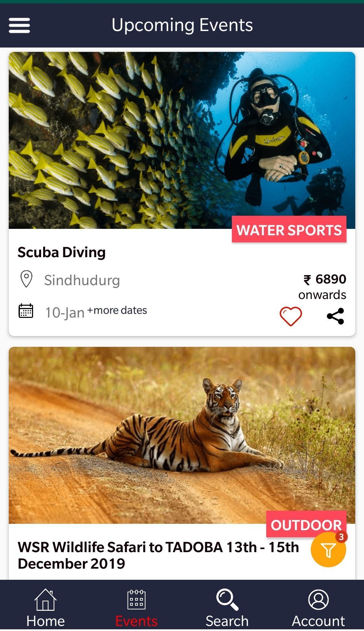Open the WSR Wildlife Safari to TADOBA title
This screenshot has width=364, height=631.
point(158,555)
